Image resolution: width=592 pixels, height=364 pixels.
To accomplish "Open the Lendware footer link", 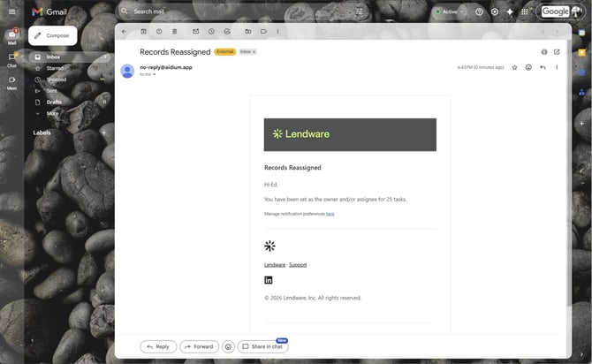I will coord(275,265).
